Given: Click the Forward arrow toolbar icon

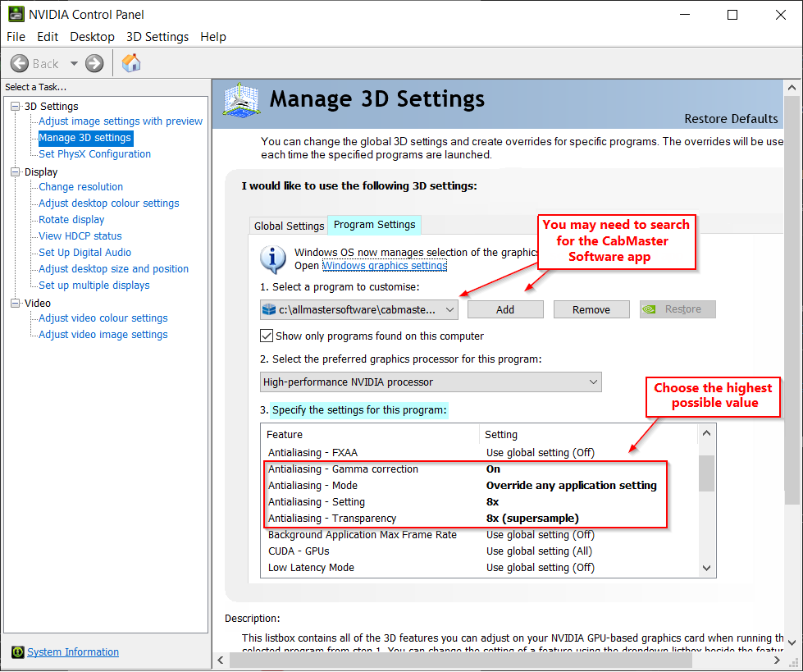Looking at the screenshot, I should point(94,63).
